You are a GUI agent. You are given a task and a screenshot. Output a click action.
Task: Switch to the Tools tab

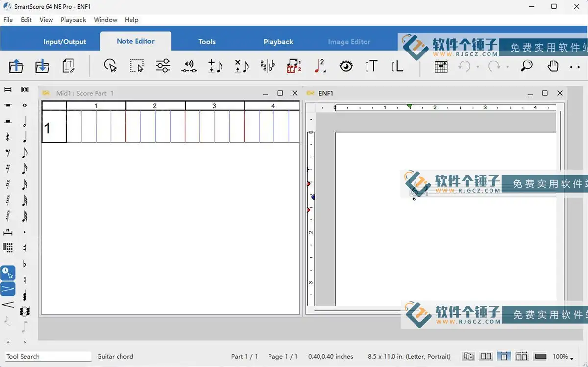tap(207, 42)
